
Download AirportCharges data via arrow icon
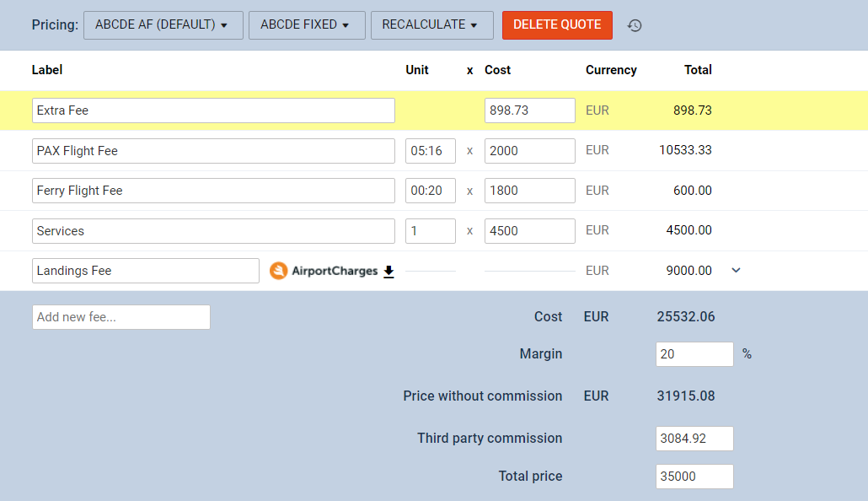coord(388,271)
